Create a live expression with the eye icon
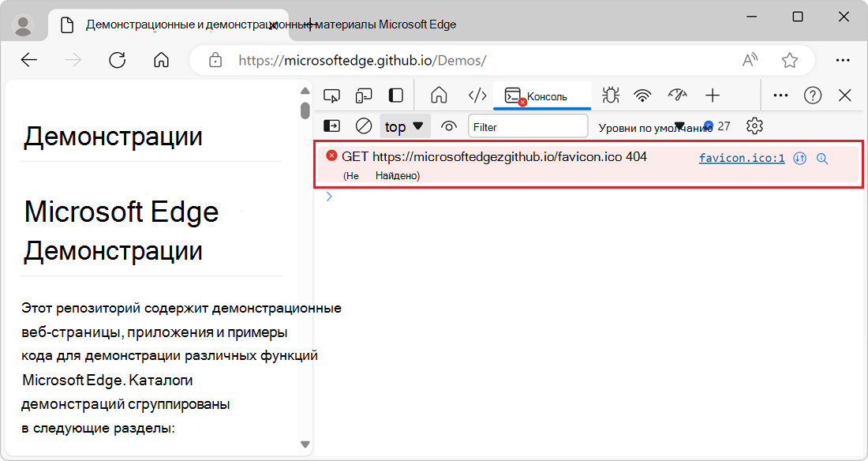The image size is (868, 461). click(x=449, y=126)
